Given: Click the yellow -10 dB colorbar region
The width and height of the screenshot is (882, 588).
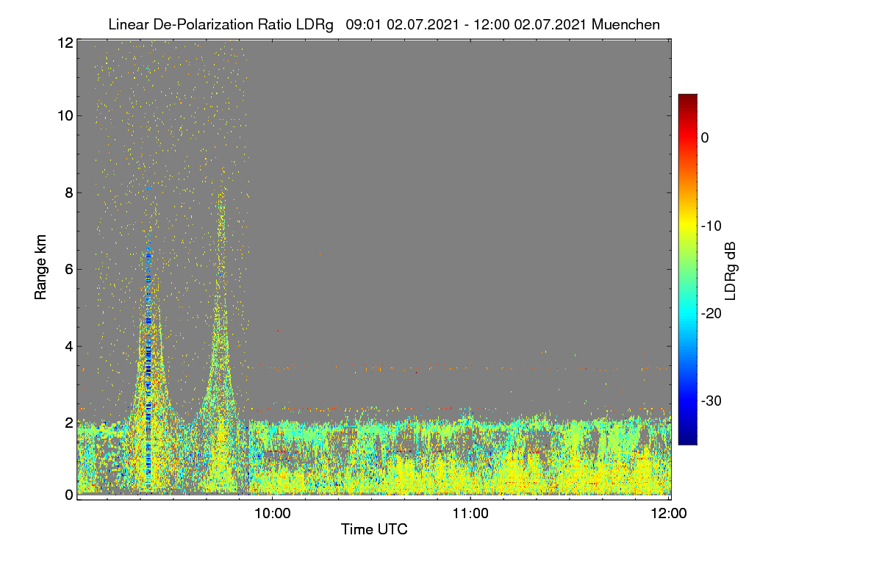Looking at the screenshot, I should pos(687,226).
